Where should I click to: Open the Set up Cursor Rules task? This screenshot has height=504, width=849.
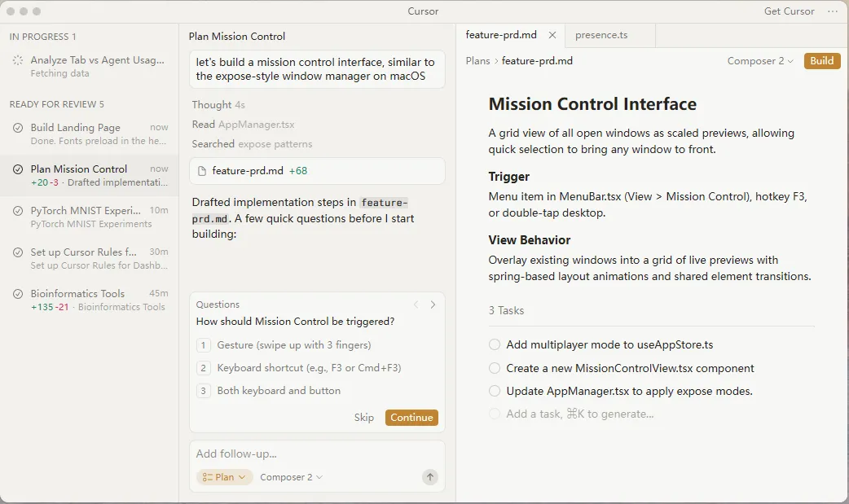coord(90,258)
